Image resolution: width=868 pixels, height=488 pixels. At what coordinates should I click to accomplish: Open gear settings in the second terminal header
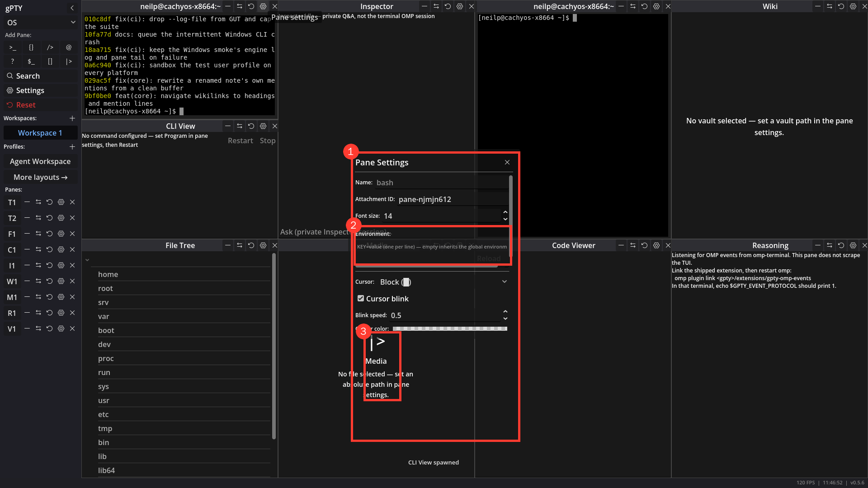click(656, 6)
